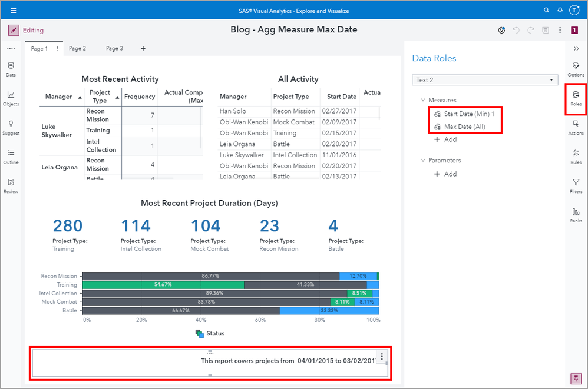The image size is (588, 389).
Task: Open the Filters pane
Action: [576, 185]
